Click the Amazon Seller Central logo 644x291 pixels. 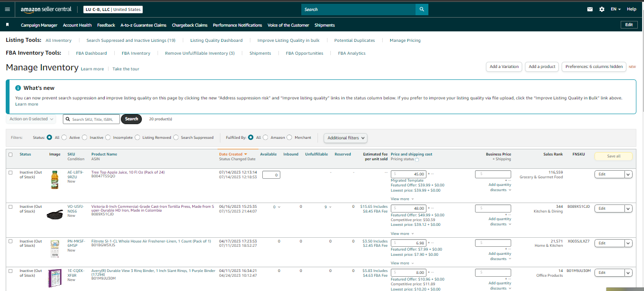point(46,10)
